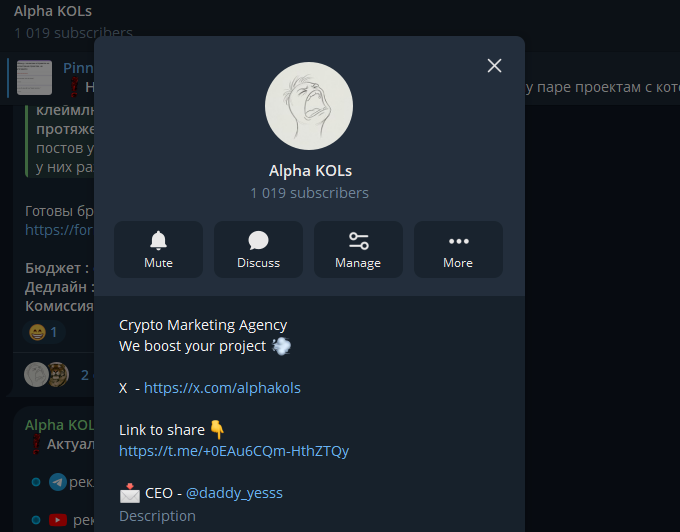The image size is (680, 532).
Task: Open the Discuss button with speech bubble
Action: (x=258, y=249)
